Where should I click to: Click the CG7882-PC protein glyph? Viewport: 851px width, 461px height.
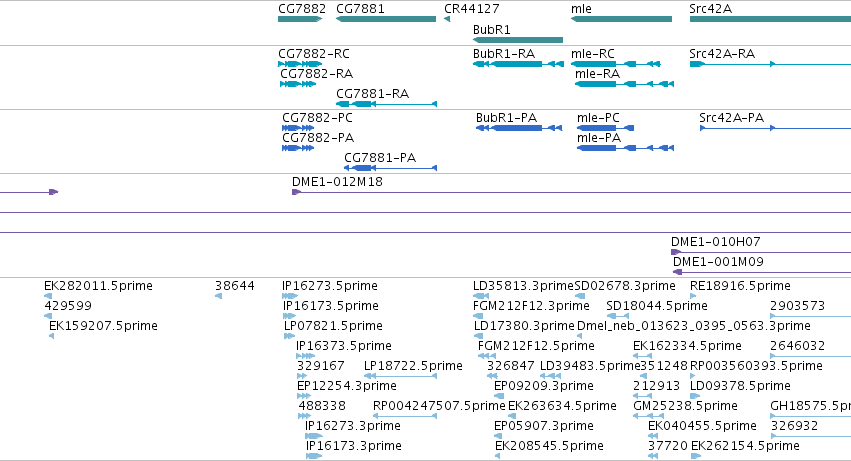[x=298, y=128]
